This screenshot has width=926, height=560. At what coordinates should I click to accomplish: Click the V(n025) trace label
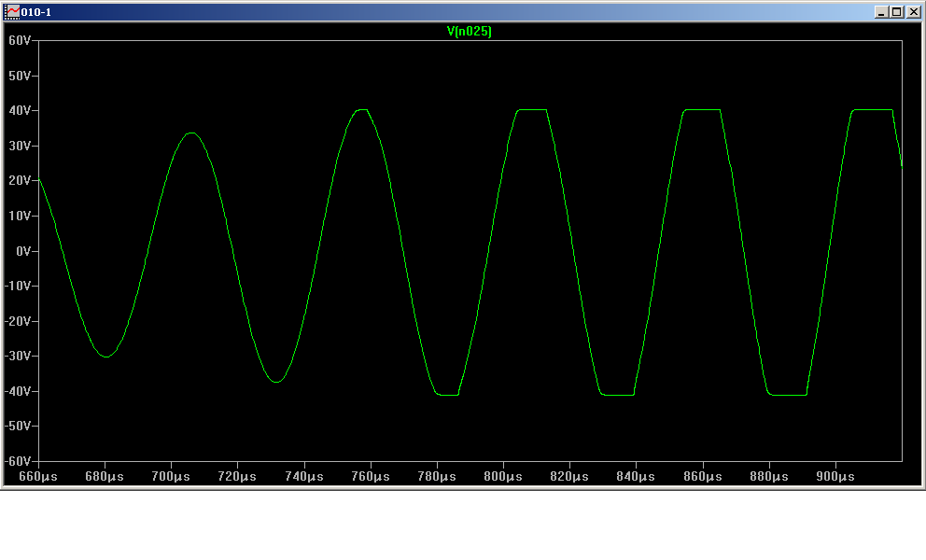(469, 31)
